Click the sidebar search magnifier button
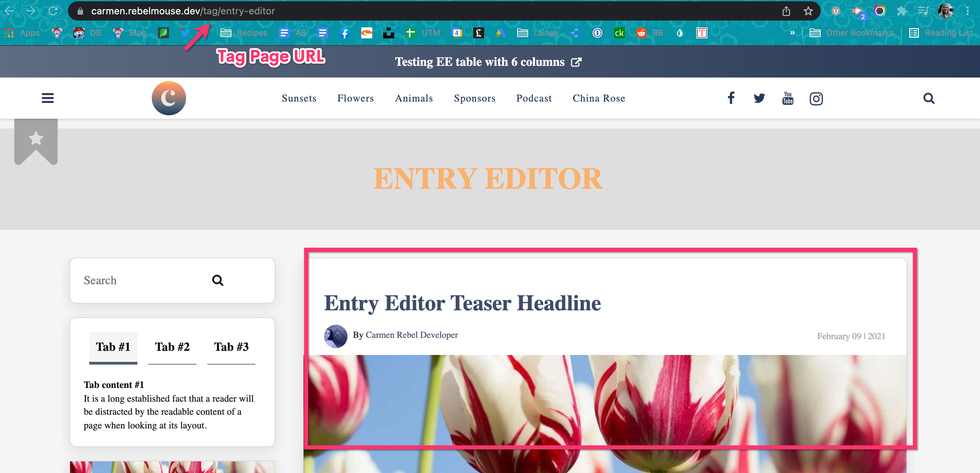Image resolution: width=980 pixels, height=473 pixels. 218,281
